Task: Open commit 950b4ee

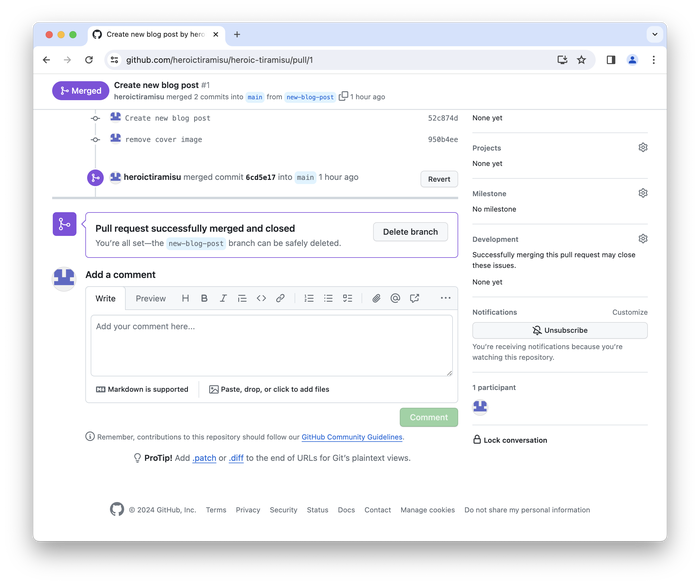Action: click(443, 139)
